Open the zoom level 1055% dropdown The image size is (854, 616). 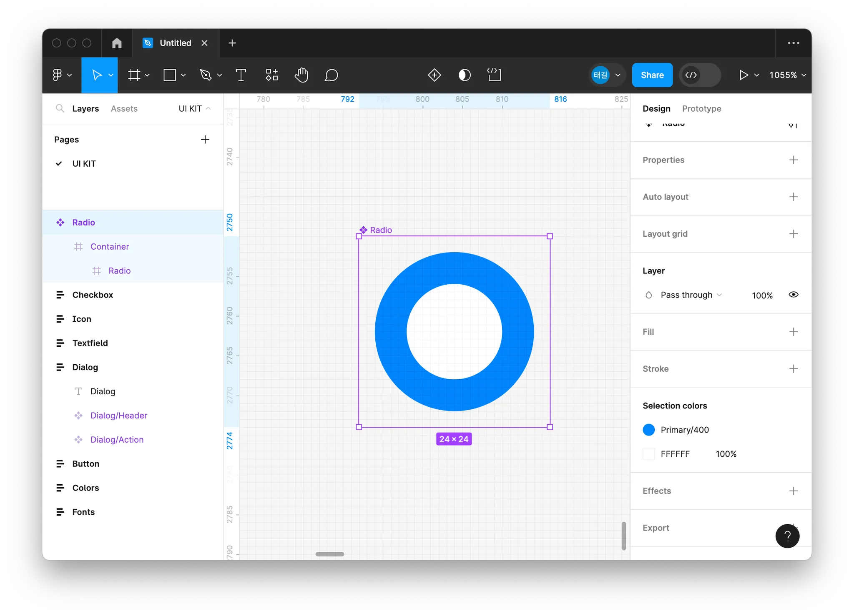[x=788, y=75]
